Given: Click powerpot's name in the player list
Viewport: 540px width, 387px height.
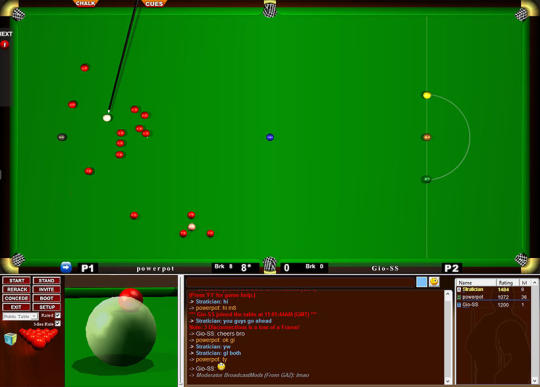Looking at the screenshot, I should coord(472,297).
